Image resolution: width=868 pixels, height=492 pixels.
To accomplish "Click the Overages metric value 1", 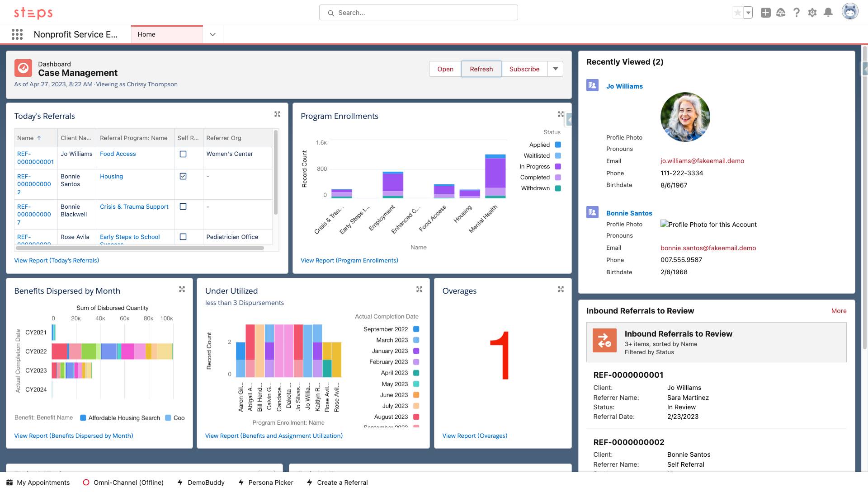I will (x=500, y=355).
